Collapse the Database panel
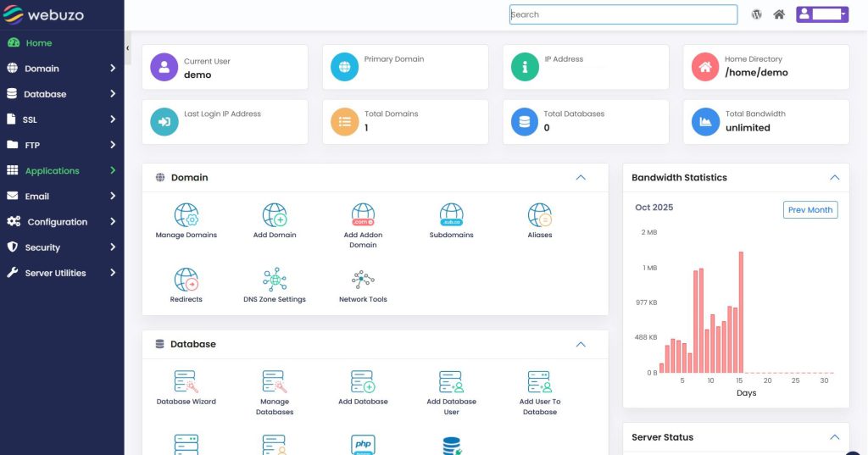This screenshot has width=868, height=455. 581,345
